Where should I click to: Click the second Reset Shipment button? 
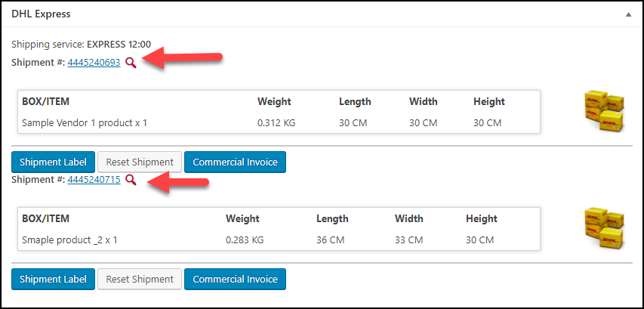(x=140, y=279)
